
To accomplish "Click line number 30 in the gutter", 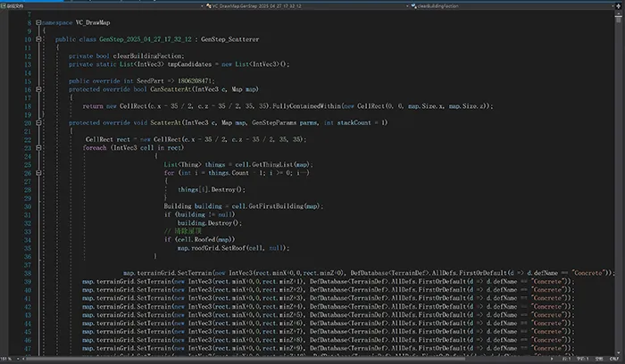I will (x=29, y=206).
